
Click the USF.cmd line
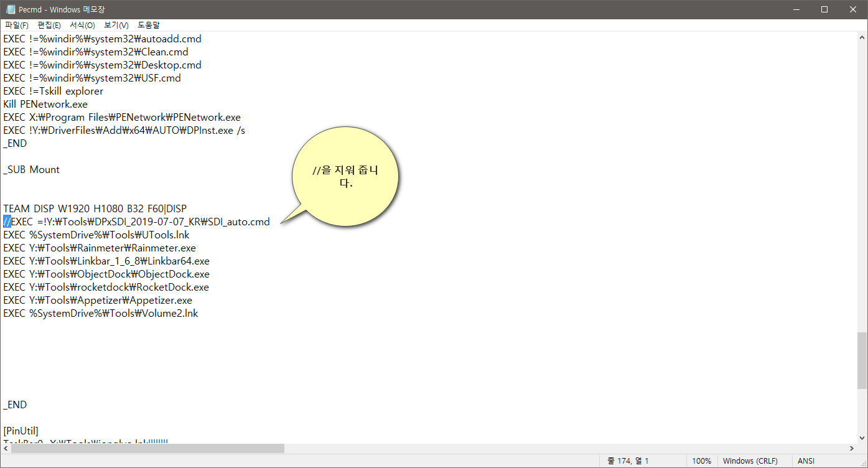click(x=92, y=78)
